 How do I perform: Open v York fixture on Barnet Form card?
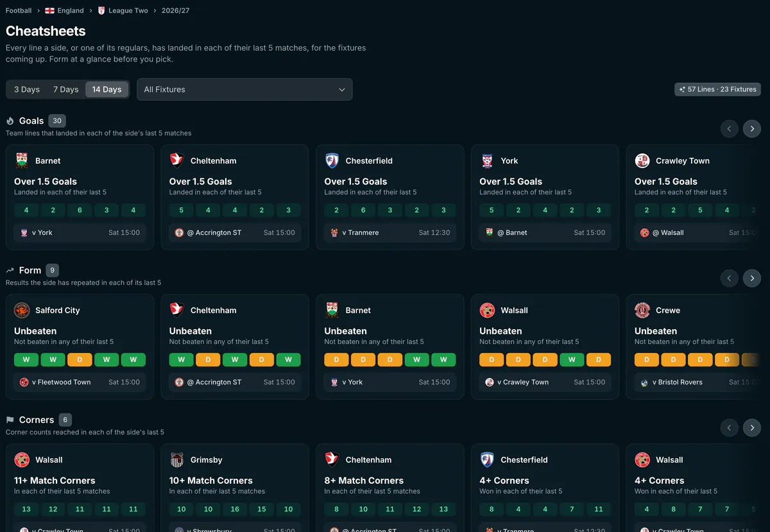click(x=390, y=382)
